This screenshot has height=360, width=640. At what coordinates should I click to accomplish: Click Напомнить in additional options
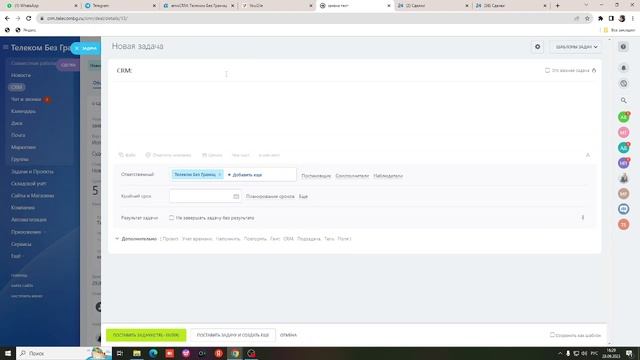228,239
